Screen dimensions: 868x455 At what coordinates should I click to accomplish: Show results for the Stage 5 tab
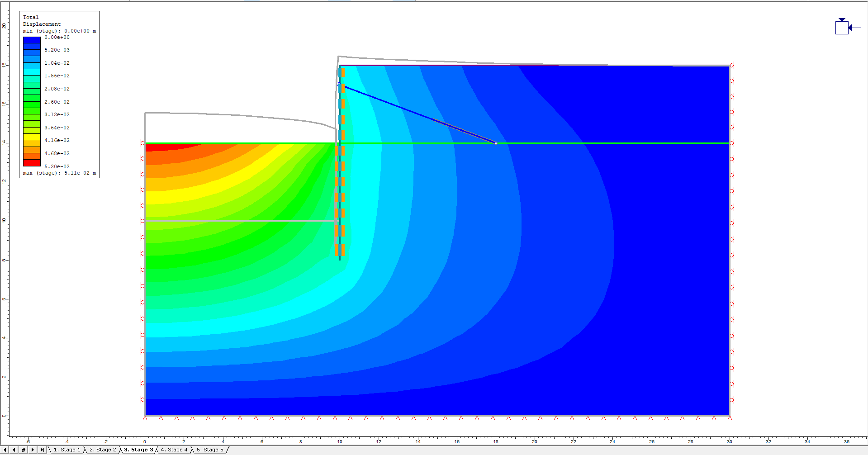(x=210, y=450)
